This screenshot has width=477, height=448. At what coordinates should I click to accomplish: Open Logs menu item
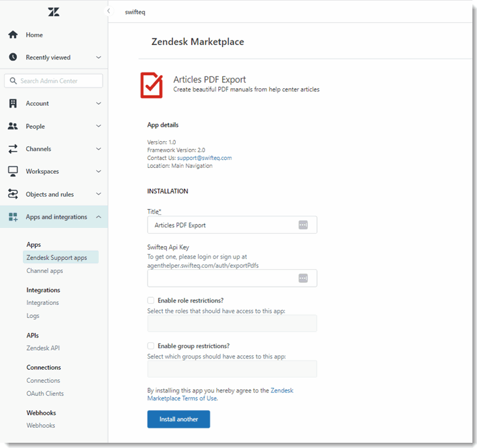(33, 315)
